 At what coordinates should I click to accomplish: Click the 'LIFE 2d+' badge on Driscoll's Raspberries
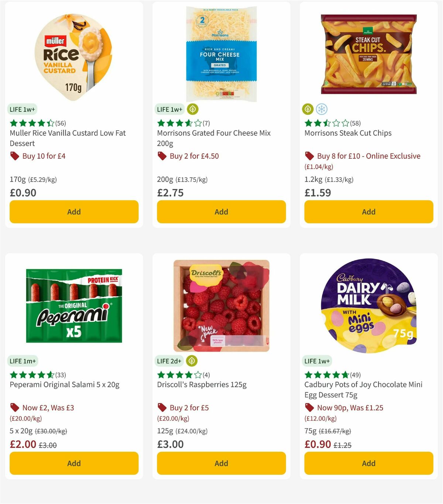point(169,361)
